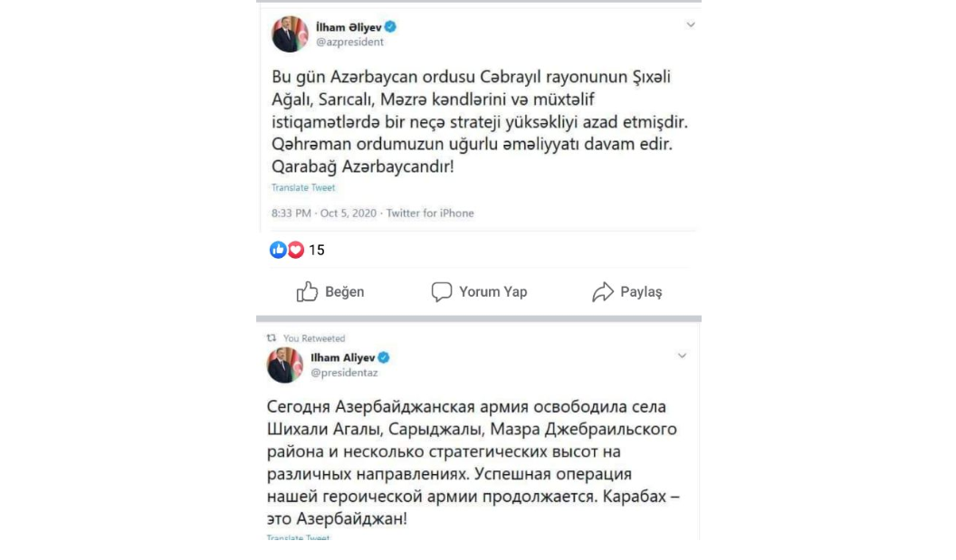Open the @presidentaz handle
956x560 pixels.
click(344, 372)
